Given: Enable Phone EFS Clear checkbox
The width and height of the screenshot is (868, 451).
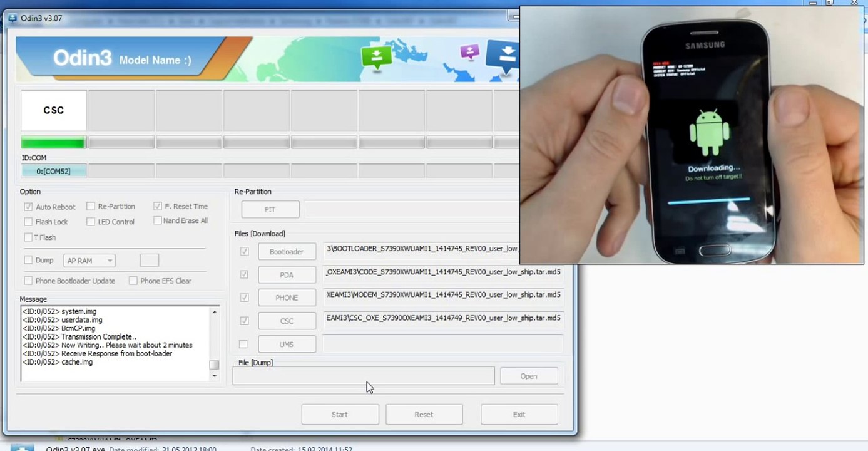Looking at the screenshot, I should point(133,281).
